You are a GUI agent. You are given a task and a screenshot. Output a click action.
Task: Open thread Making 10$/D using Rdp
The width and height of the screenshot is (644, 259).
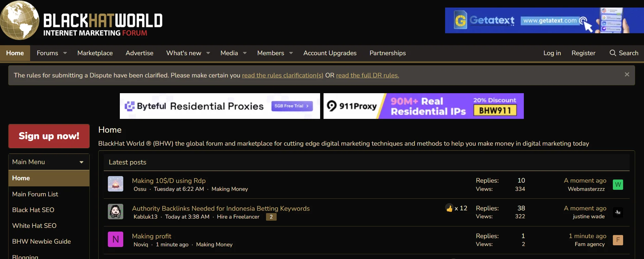169,181
